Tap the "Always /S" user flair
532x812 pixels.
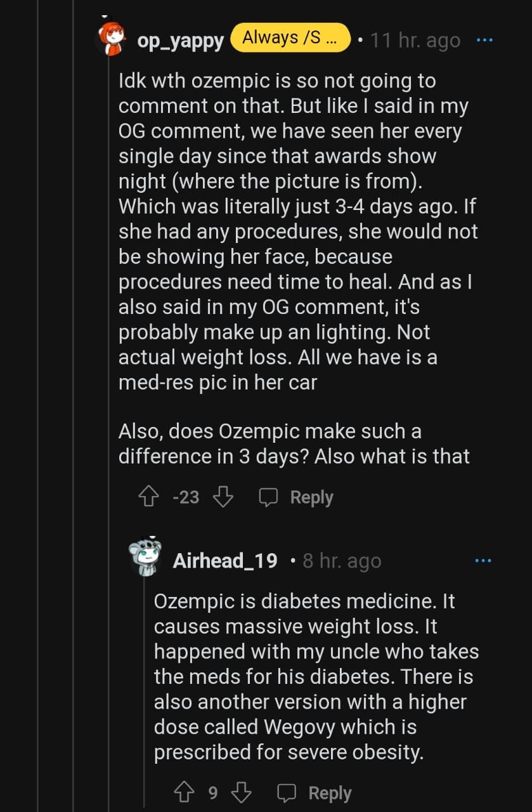tap(290, 39)
